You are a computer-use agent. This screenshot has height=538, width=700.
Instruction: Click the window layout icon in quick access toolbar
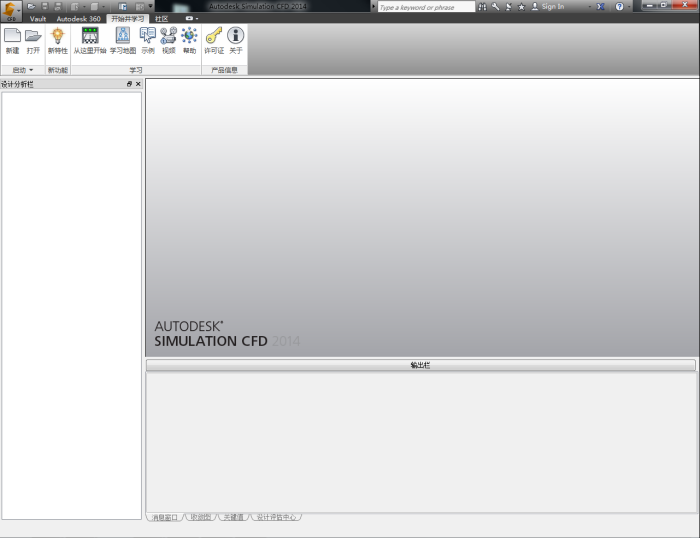pyautogui.click(x=122, y=7)
